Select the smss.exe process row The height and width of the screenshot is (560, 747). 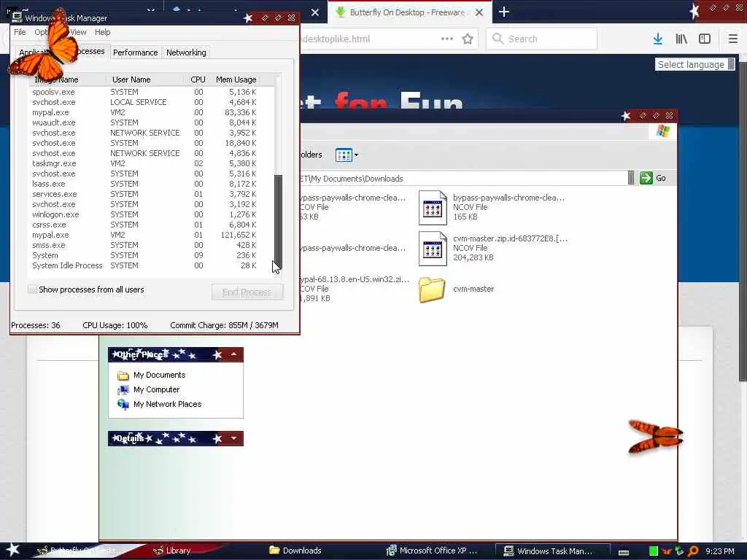point(144,245)
